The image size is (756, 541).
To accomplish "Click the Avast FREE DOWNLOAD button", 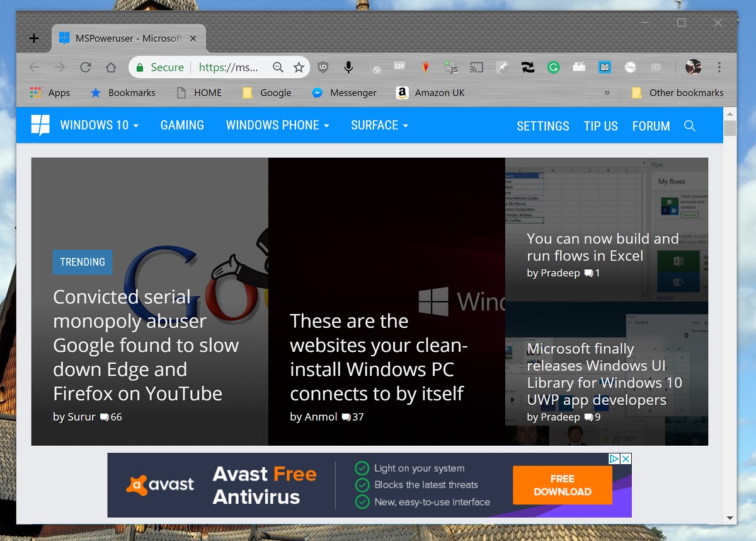I will click(563, 485).
